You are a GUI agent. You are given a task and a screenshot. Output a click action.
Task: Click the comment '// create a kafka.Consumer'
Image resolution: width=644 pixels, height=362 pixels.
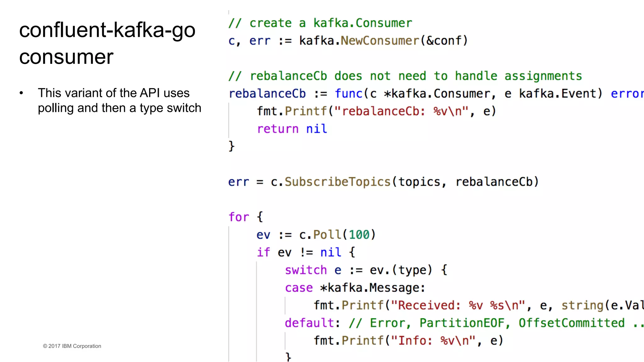pyautogui.click(x=320, y=23)
